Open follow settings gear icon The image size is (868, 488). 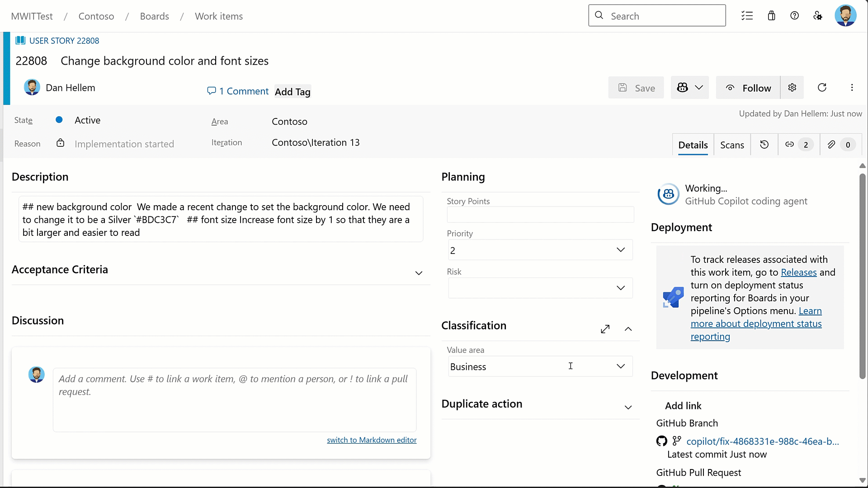tap(792, 88)
